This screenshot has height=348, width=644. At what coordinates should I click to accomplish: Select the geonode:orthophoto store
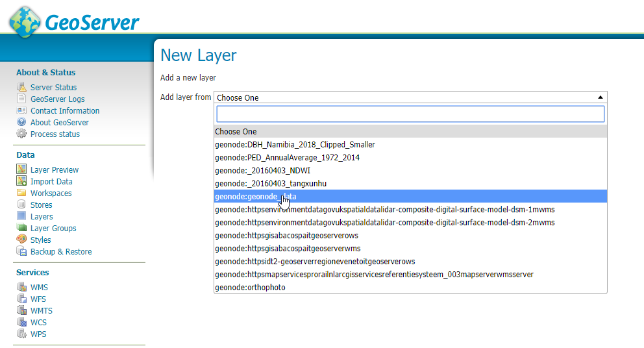click(x=410, y=287)
